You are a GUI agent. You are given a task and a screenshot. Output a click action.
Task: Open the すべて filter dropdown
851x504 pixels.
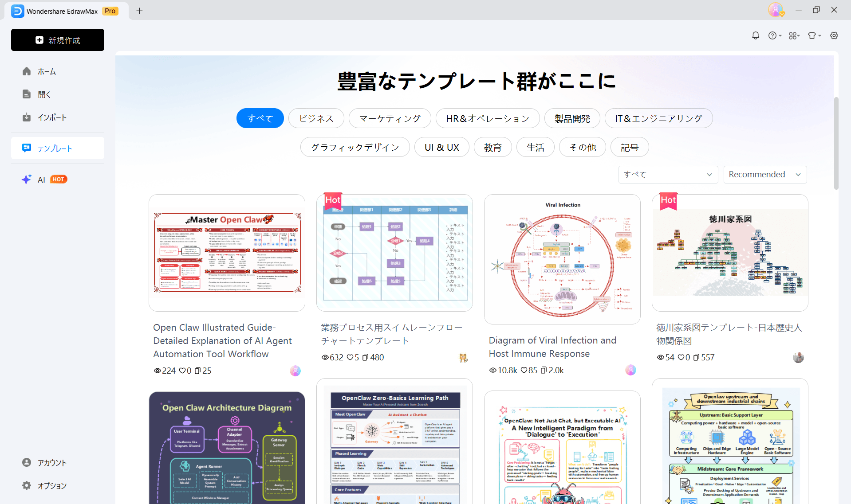point(667,174)
